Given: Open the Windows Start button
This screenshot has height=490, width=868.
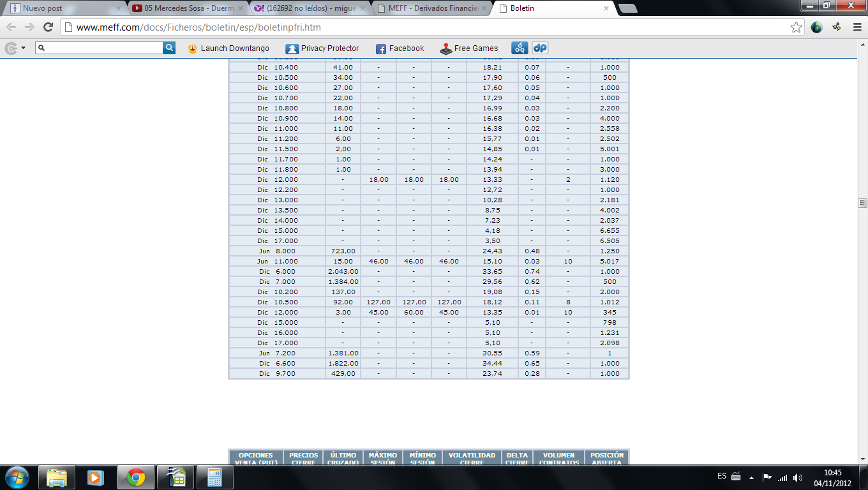Looking at the screenshot, I should 17,477.
